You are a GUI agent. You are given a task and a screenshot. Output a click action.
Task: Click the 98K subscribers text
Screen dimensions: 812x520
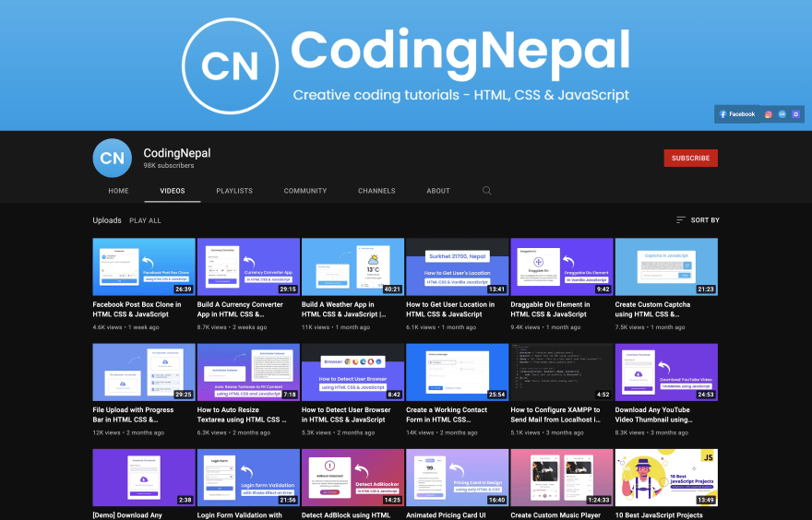click(169, 166)
